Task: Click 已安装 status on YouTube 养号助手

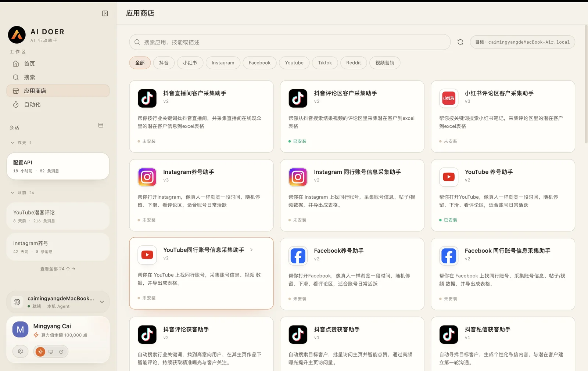Action: (x=448, y=220)
